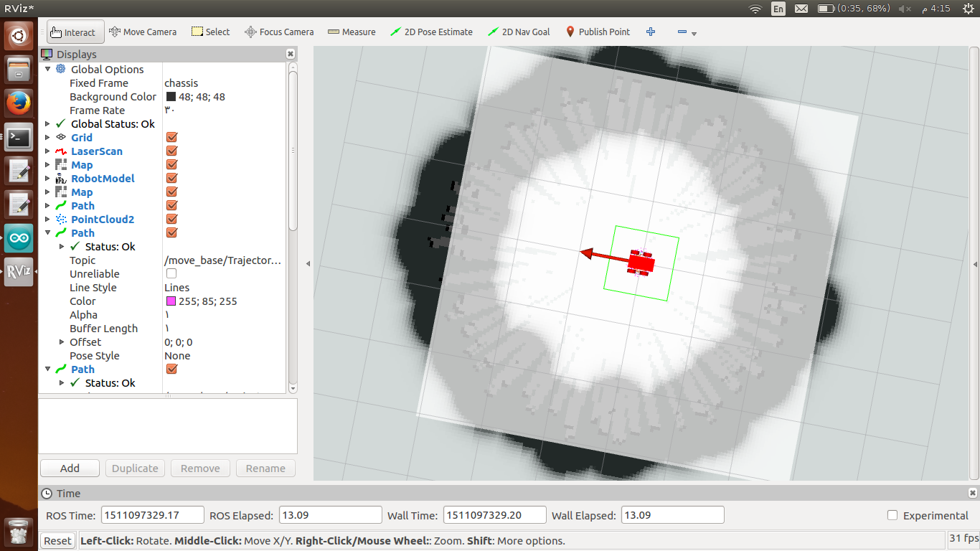Toggle the LaserScan display checkbox
980x551 pixels.
(171, 151)
